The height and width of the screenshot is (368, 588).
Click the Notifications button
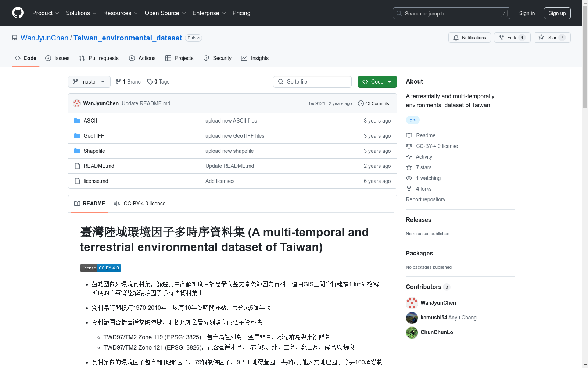470,38
